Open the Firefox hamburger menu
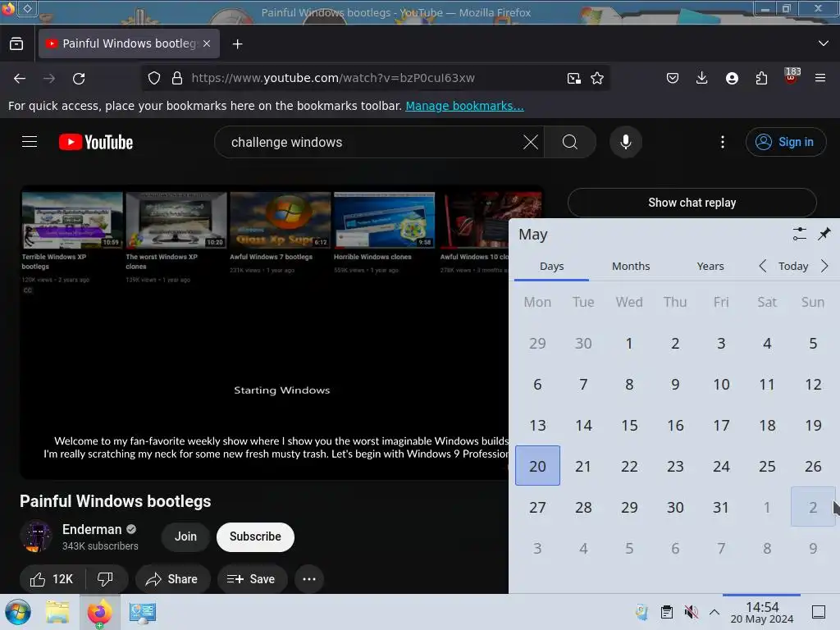 pos(820,78)
